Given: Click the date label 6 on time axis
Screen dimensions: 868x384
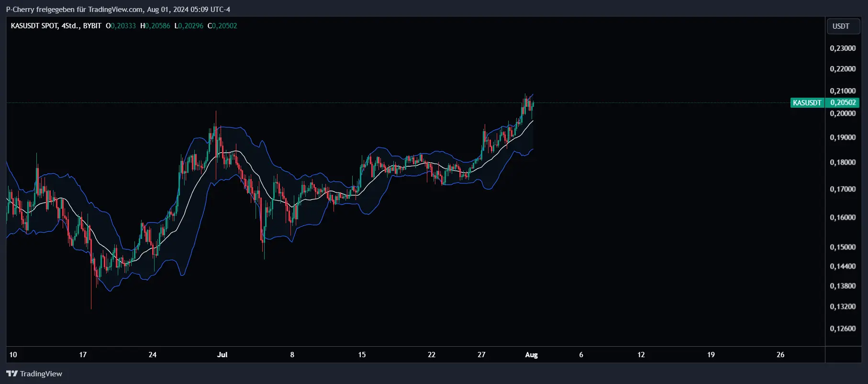Looking at the screenshot, I should point(581,355).
